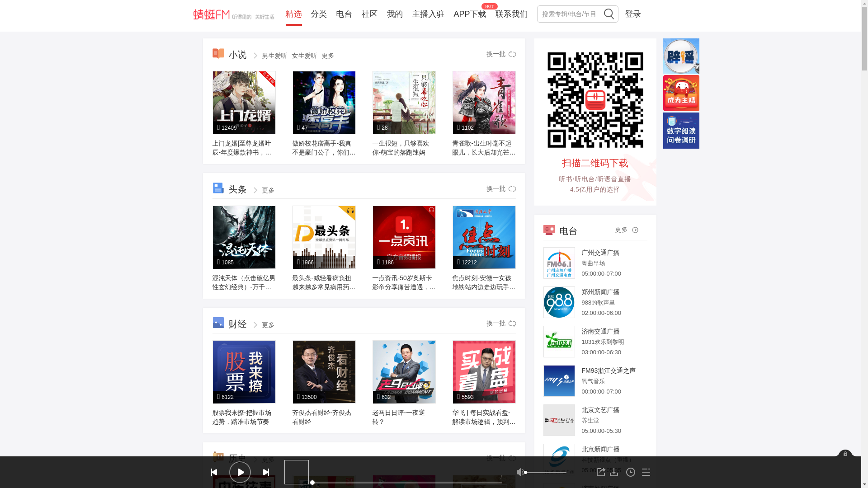Viewport: 868px width, 488px height.
Task: Open 齐俊杰看财经 album cover
Action: pyautogui.click(x=324, y=372)
